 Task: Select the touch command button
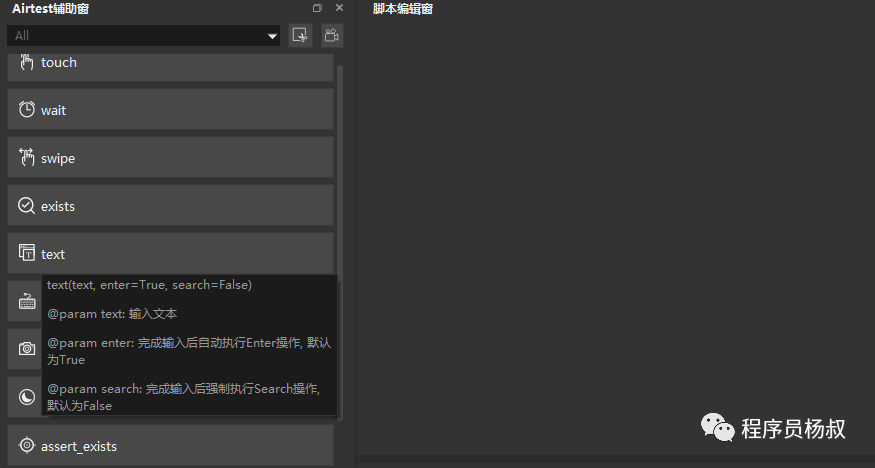tap(170, 67)
